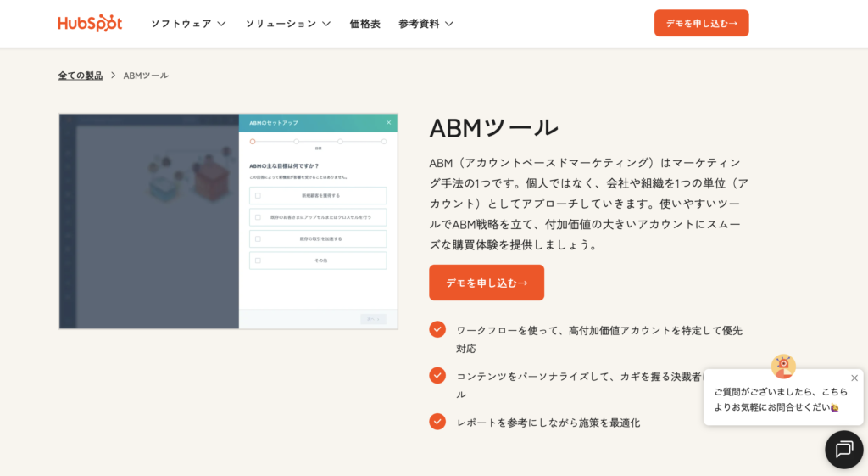868x476 pixels.
Task: Click the 次へ button in setup dialog
Action: (x=374, y=319)
